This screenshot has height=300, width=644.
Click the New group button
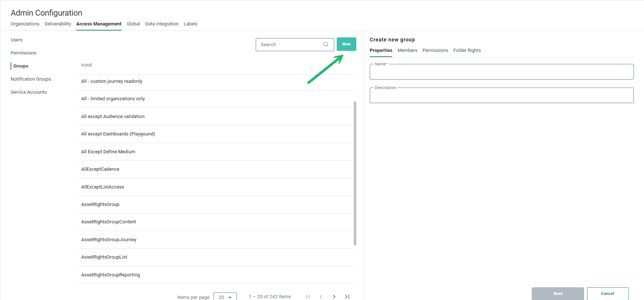(x=346, y=44)
